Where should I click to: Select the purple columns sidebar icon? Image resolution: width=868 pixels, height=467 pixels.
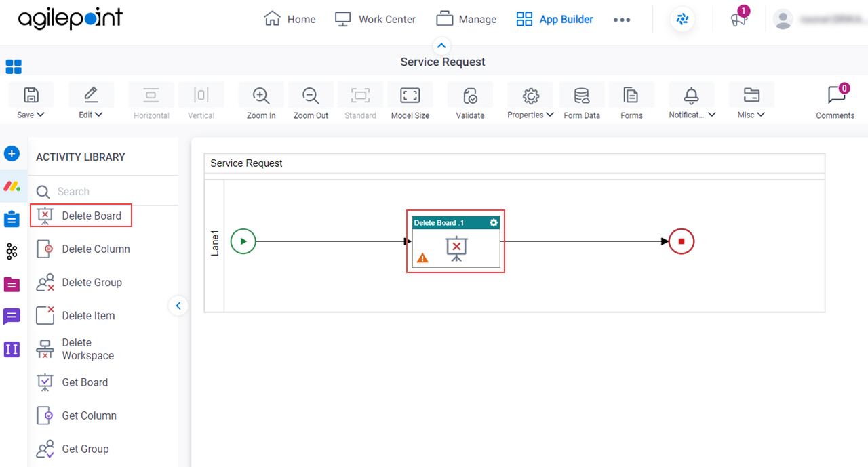pos(12,349)
